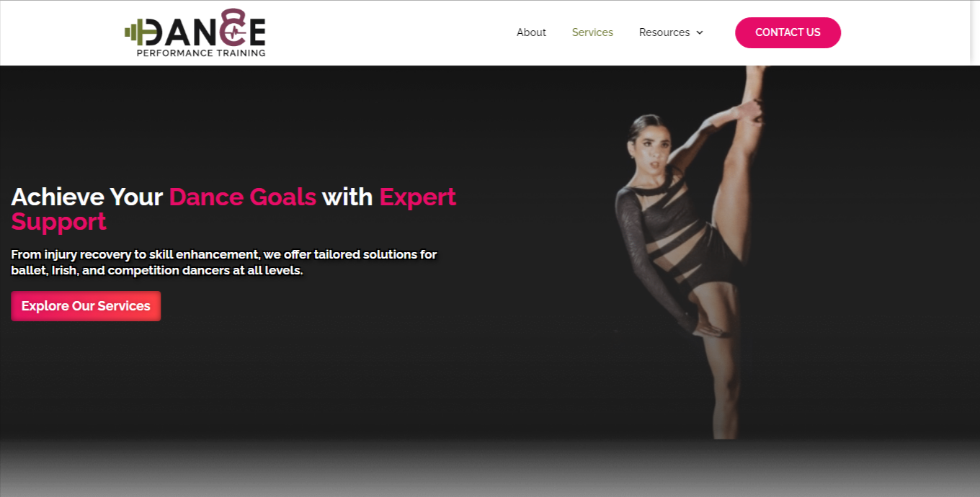Click the PERFORMANCE TRAINING tagline under the logo
Image resolution: width=980 pixels, height=497 pixels.
click(x=201, y=53)
